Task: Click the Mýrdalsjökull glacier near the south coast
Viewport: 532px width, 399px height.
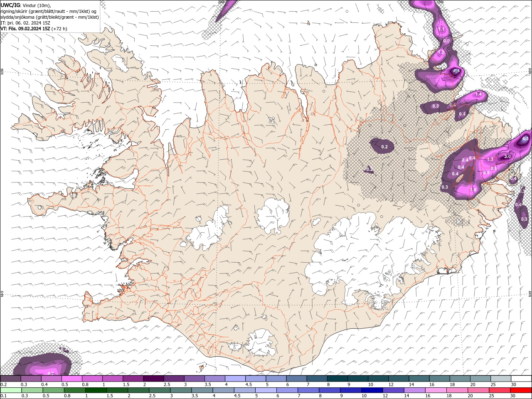Action: click(260, 343)
